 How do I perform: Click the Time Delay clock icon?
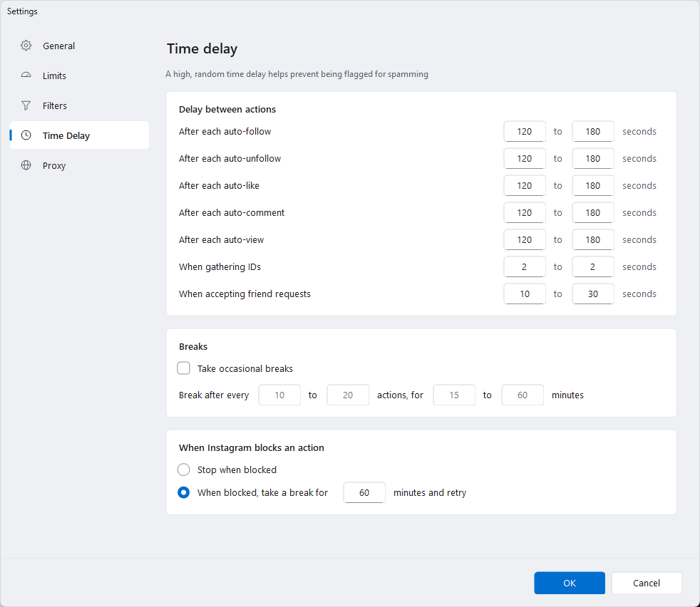click(x=26, y=135)
